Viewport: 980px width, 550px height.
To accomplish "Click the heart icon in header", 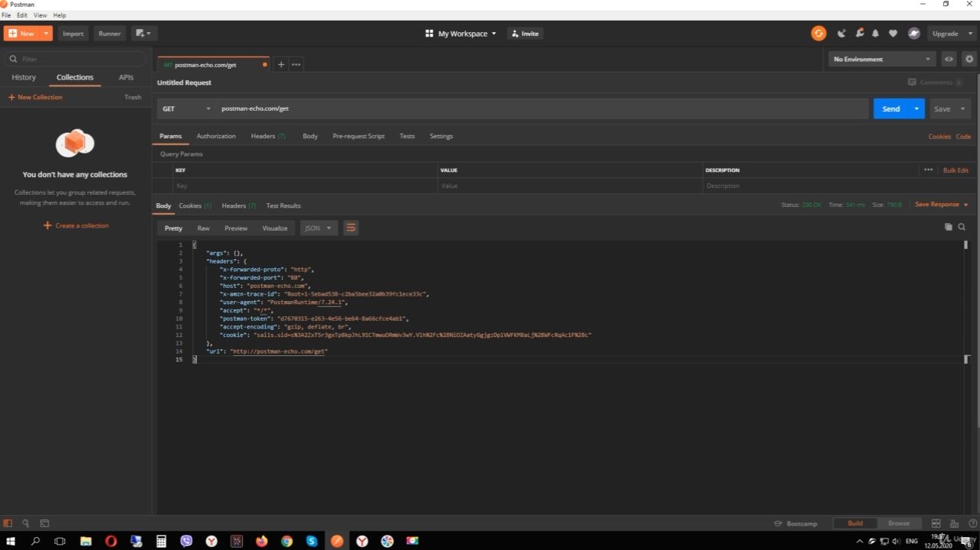I will pyautogui.click(x=893, y=34).
